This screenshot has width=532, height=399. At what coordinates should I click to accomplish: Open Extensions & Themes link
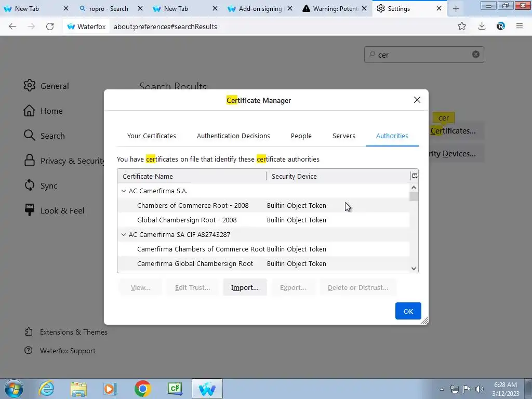point(66,332)
